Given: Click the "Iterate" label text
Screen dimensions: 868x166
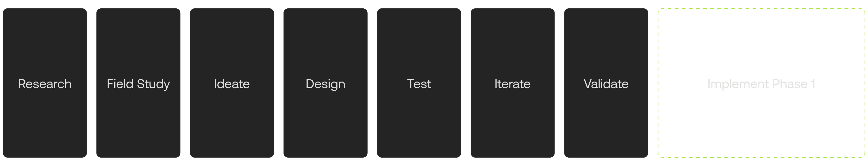Looking at the screenshot, I should (512, 84).
